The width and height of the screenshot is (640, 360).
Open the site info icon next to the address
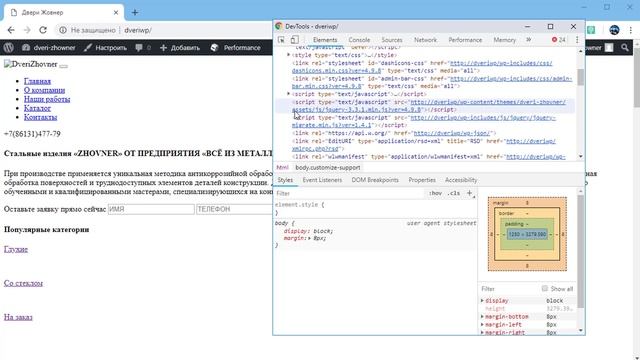point(63,30)
